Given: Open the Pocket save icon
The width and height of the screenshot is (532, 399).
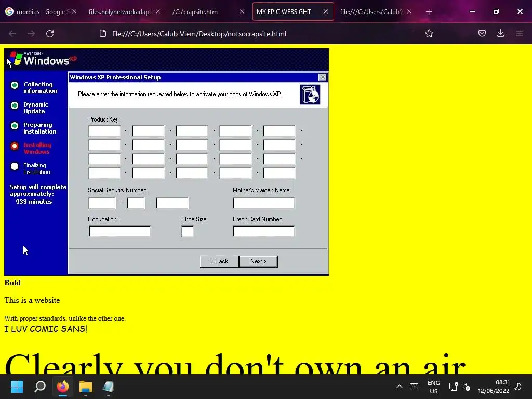Looking at the screenshot, I should 482,33.
